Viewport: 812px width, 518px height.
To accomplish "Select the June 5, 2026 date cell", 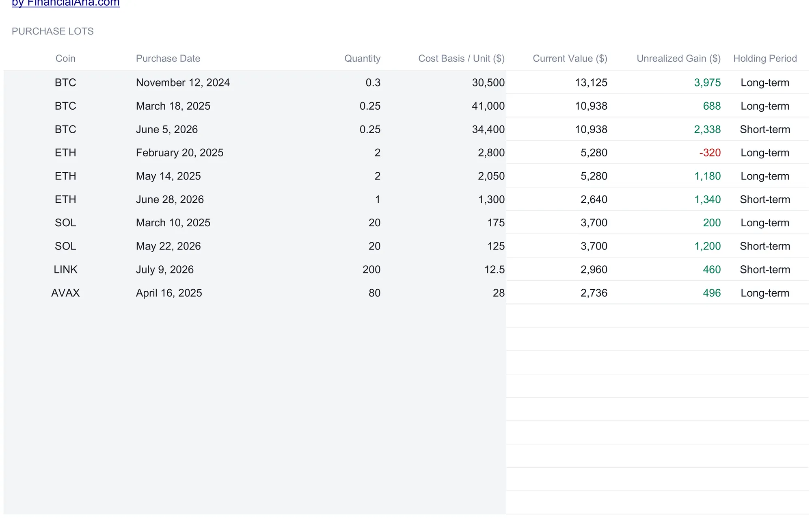I will (167, 129).
